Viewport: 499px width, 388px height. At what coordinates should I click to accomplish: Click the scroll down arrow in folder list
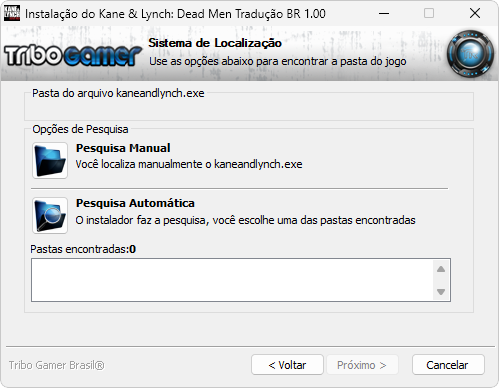(x=441, y=292)
